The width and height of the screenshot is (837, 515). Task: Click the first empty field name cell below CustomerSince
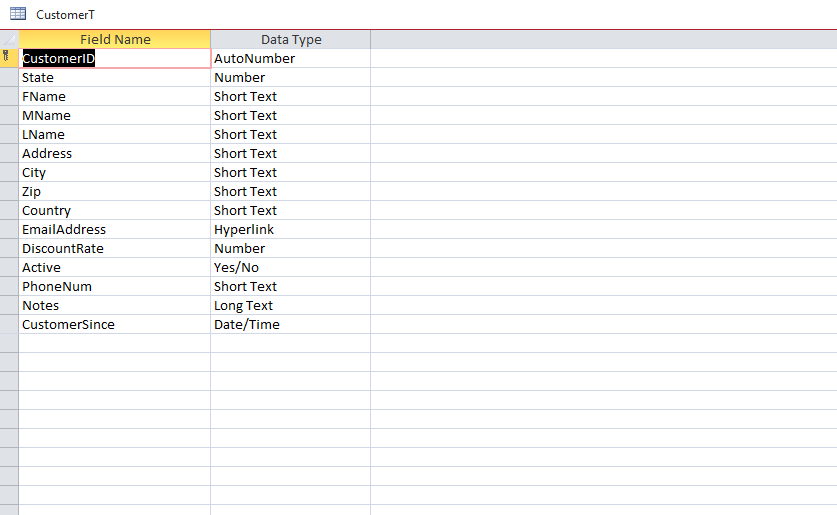[x=115, y=343]
